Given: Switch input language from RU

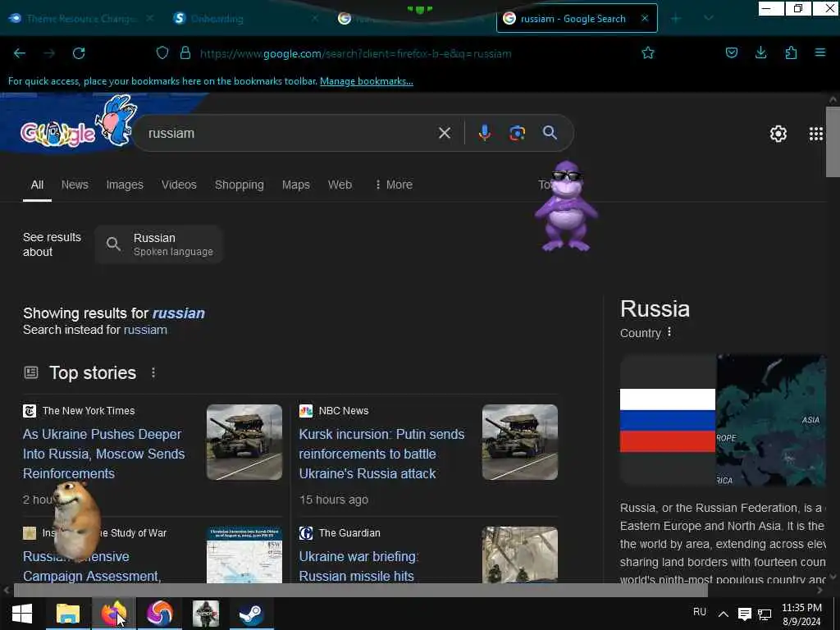Looking at the screenshot, I should point(700,612).
